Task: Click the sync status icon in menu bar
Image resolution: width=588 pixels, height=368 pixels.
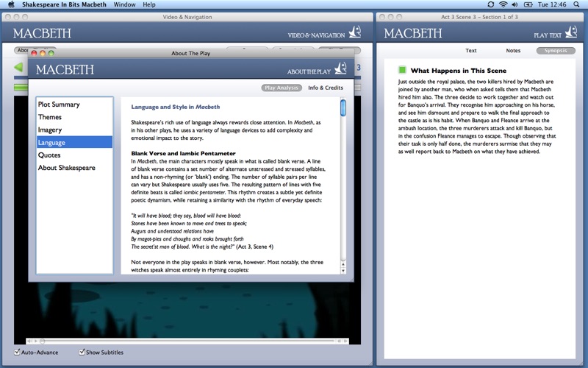Action: 490,4
